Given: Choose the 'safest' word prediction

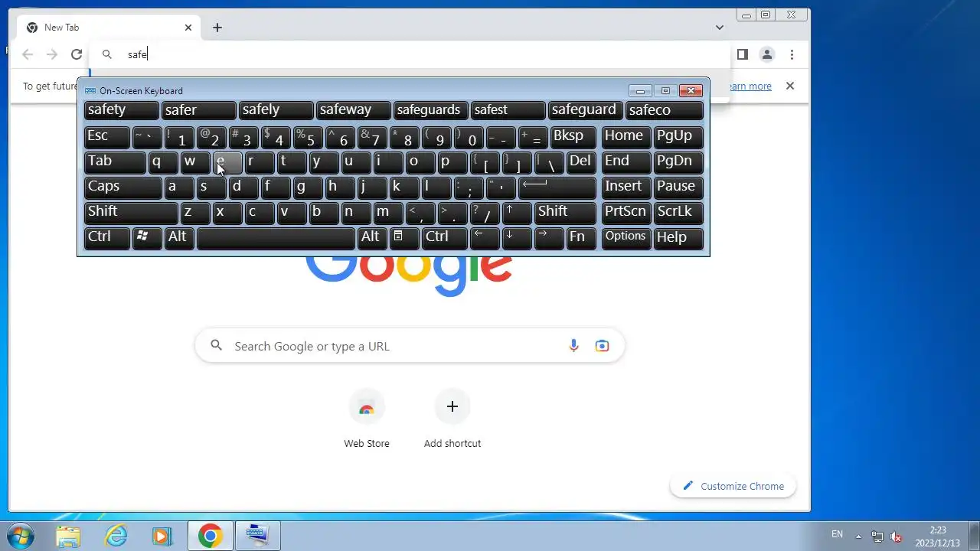Looking at the screenshot, I should tap(508, 110).
